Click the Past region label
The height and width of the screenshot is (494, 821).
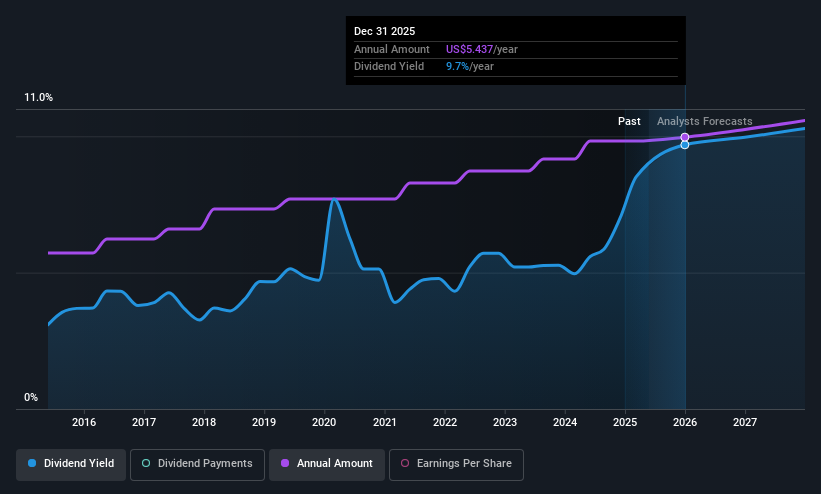(629, 122)
